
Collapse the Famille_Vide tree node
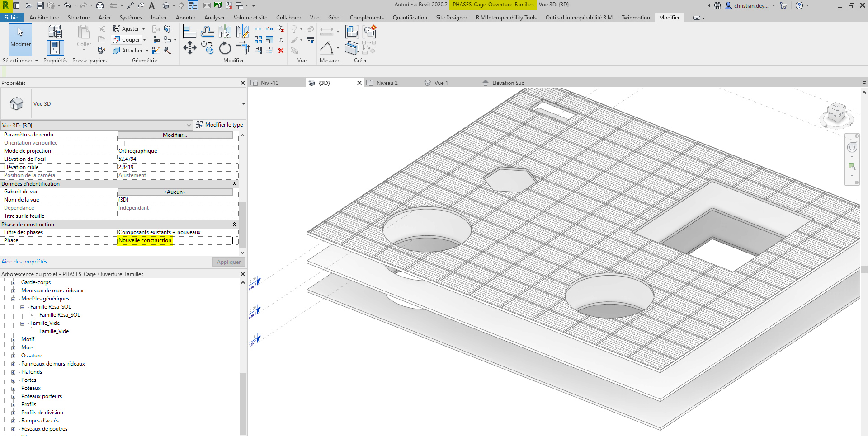pos(23,323)
